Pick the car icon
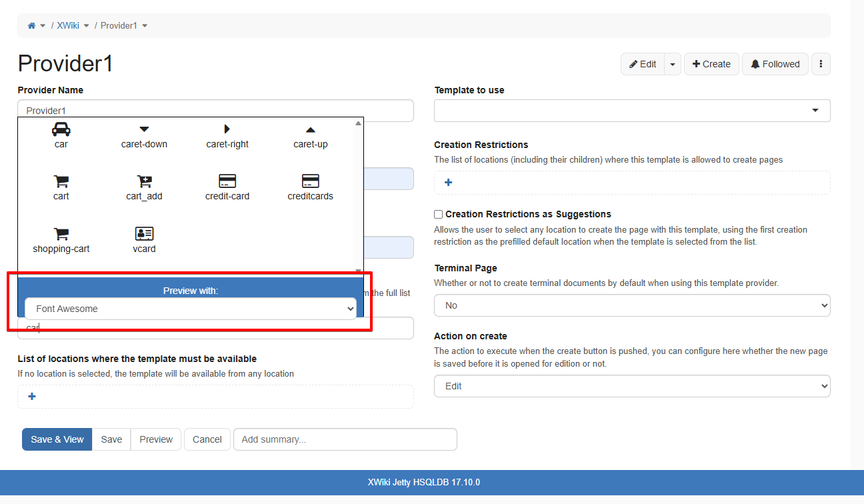Screen dimensions: 864x504 pos(61,130)
